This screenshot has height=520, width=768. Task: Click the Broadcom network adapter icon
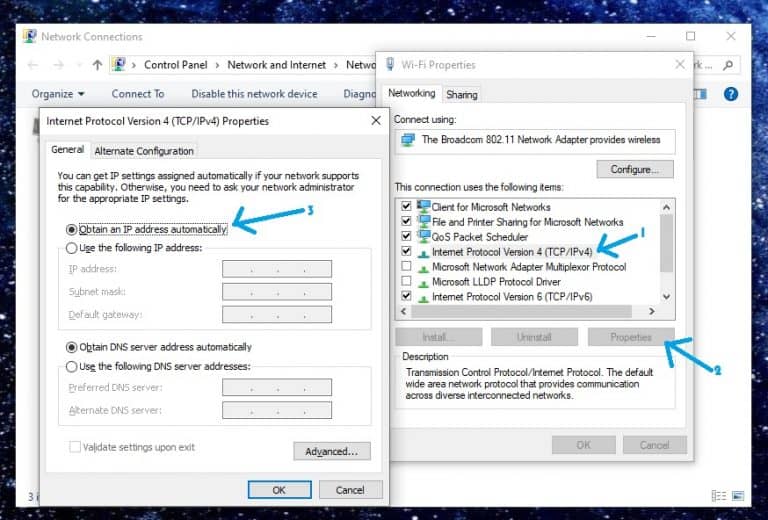408,140
